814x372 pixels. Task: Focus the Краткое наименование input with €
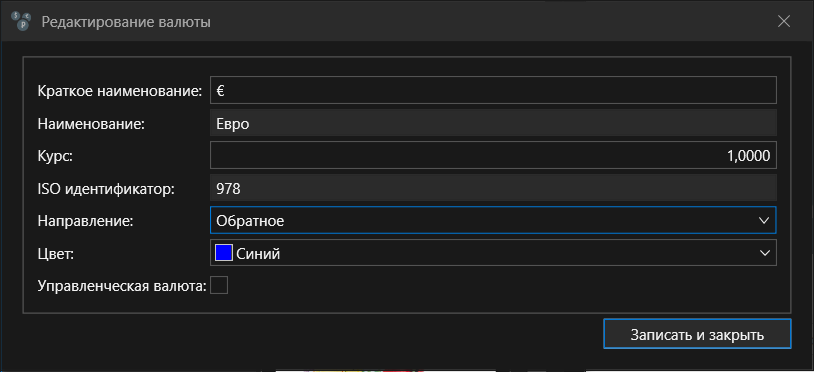pyautogui.click(x=493, y=90)
